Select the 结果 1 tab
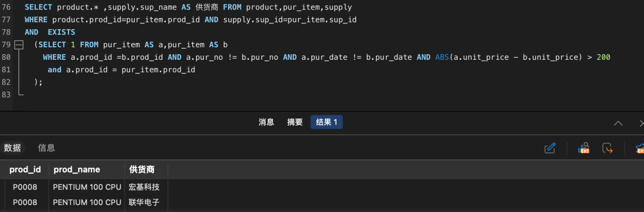 [327, 122]
